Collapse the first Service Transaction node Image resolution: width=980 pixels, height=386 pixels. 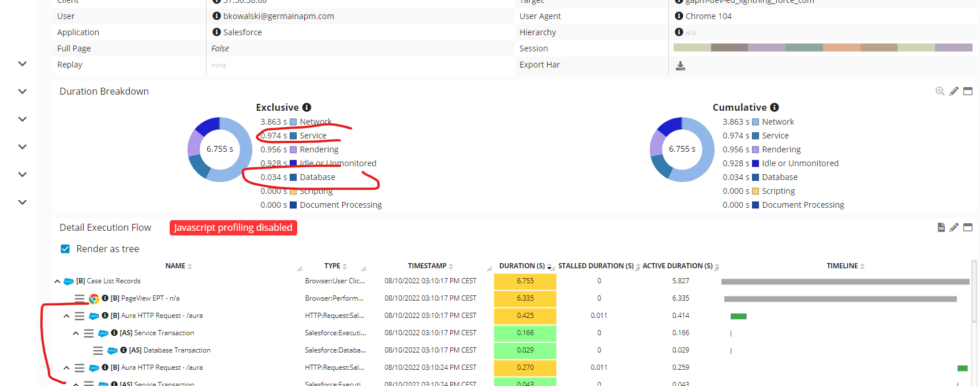pyautogui.click(x=76, y=333)
